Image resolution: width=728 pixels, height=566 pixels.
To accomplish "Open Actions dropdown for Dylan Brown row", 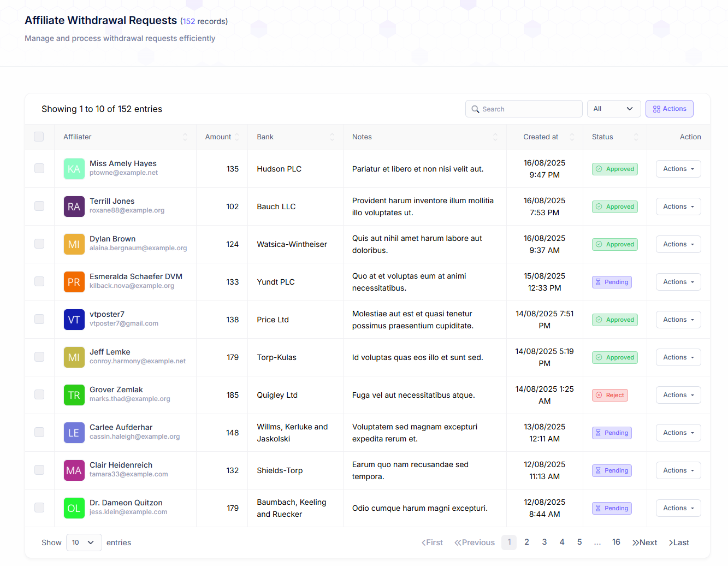I will tap(678, 244).
